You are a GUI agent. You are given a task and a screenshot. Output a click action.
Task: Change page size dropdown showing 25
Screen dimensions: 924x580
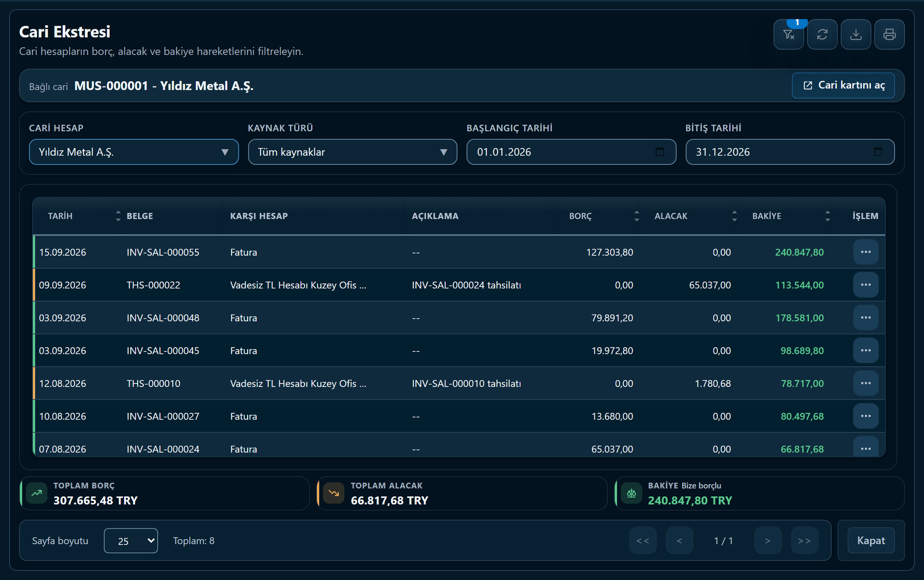pyautogui.click(x=131, y=541)
